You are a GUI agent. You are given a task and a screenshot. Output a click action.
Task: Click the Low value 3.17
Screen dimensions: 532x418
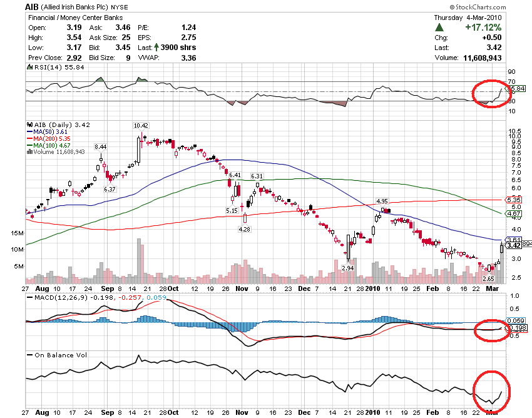[74, 48]
